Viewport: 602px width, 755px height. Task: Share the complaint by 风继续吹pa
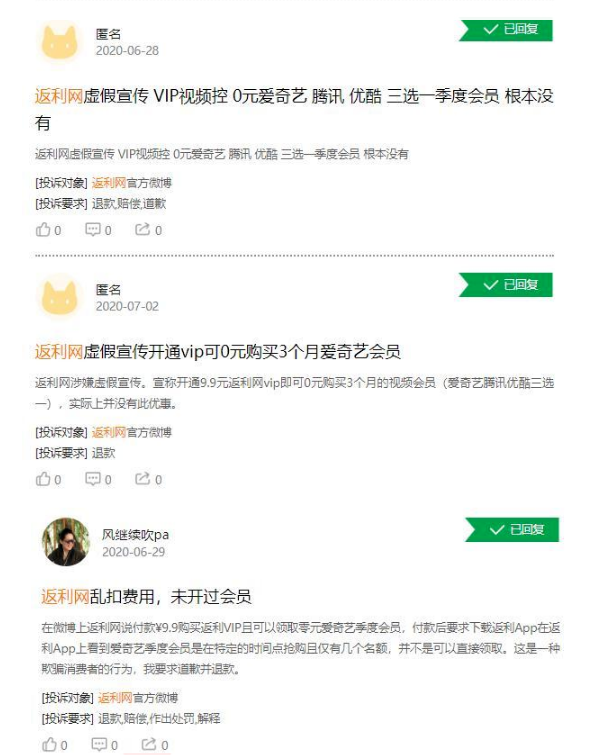coord(155,745)
